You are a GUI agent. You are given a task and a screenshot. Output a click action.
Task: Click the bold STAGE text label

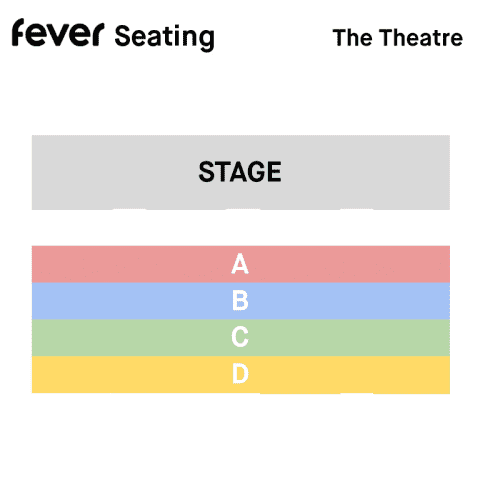pyautogui.click(x=240, y=172)
